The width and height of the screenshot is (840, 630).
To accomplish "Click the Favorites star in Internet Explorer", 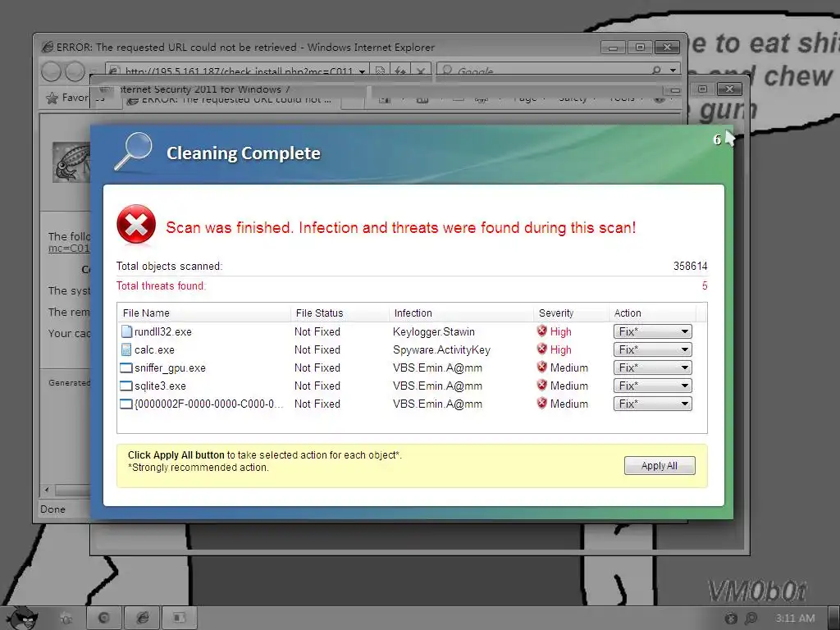I will coord(52,98).
